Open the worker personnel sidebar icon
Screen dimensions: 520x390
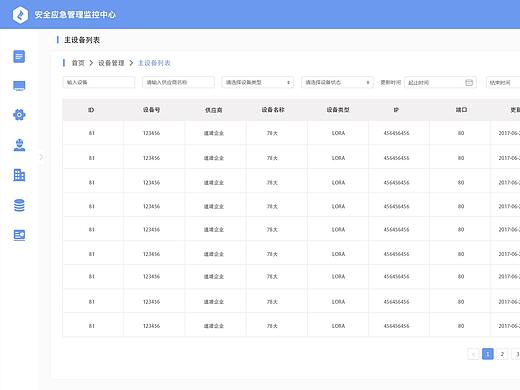(19, 145)
